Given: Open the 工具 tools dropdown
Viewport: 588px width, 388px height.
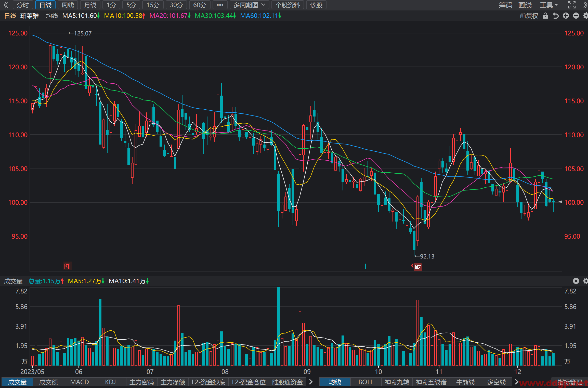Looking at the screenshot, I should [549, 5].
